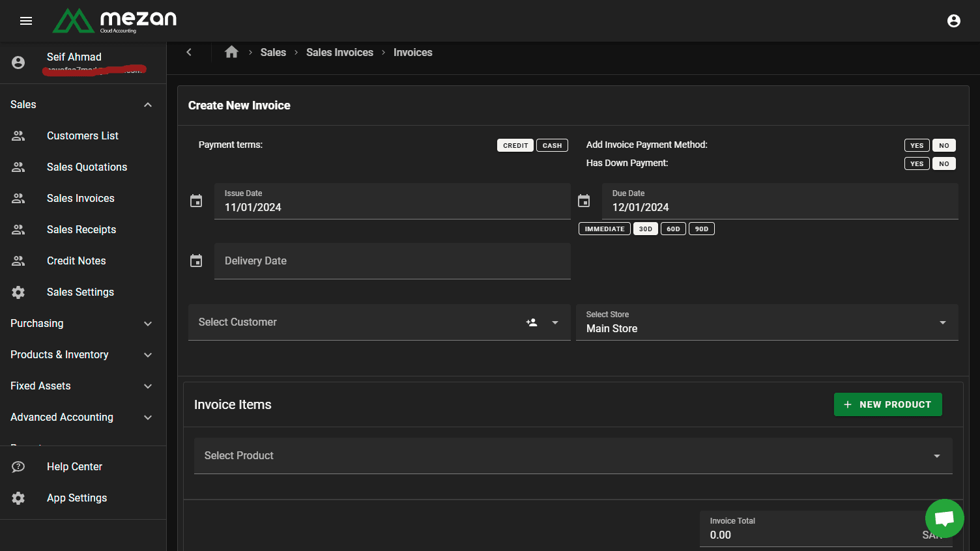Open Sales Settings page
This screenshot has width=980, height=551.
click(x=80, y=292)
